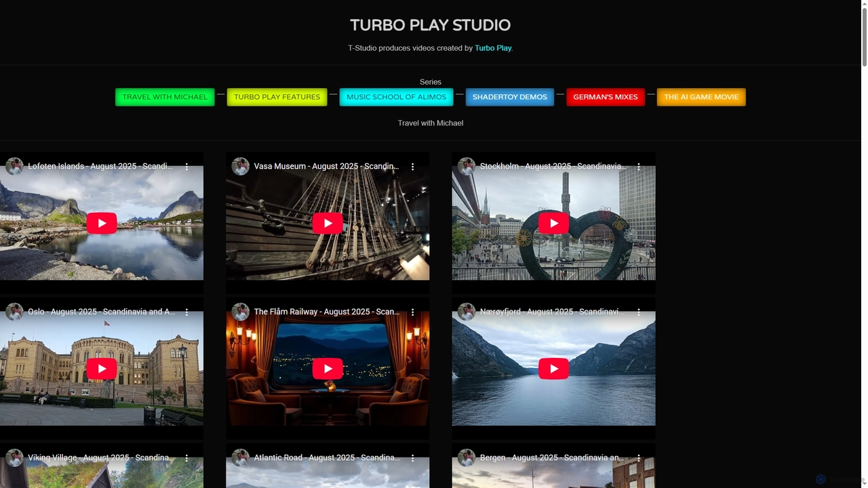Open more options on Bergen video

[638, 457]
